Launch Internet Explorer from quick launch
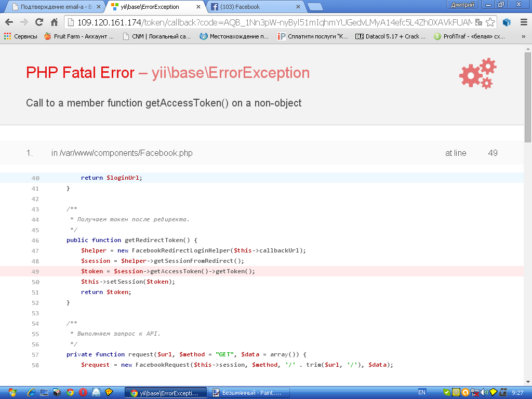This screenshot has width=532, height=399. coord(32,393)
